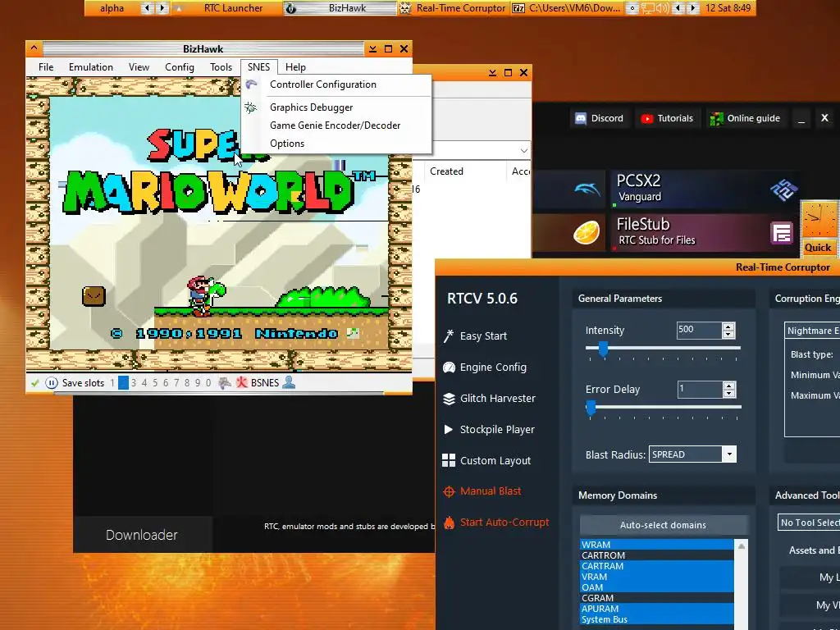Click the Manual Blast crosshair icon
Screen dimensions: 840x630
pos(449,491)
